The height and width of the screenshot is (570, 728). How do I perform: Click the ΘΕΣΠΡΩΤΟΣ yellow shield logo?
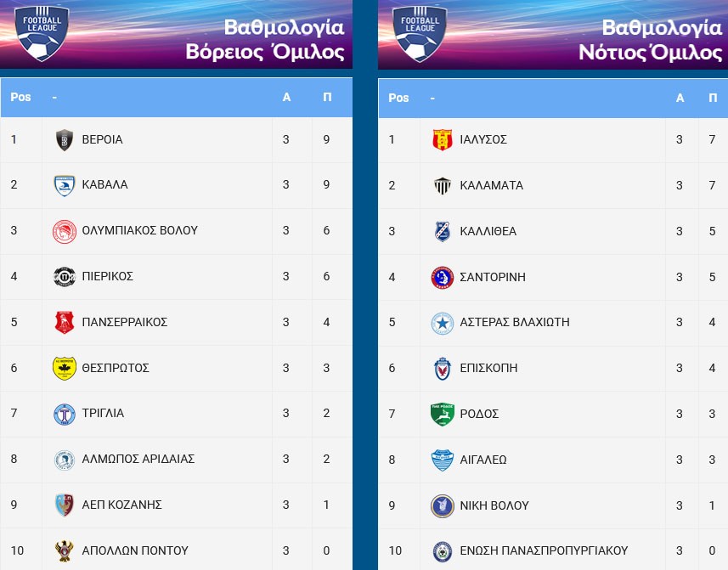(64, 369)
